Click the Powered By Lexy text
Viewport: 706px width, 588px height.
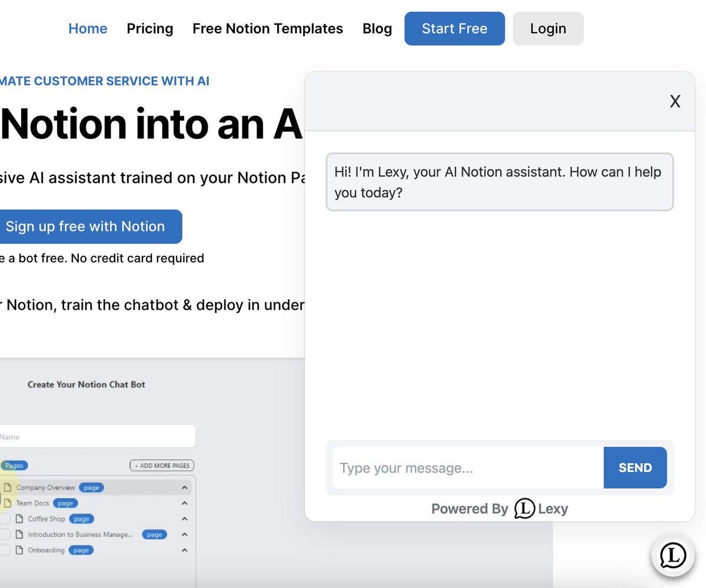[499, 509]
